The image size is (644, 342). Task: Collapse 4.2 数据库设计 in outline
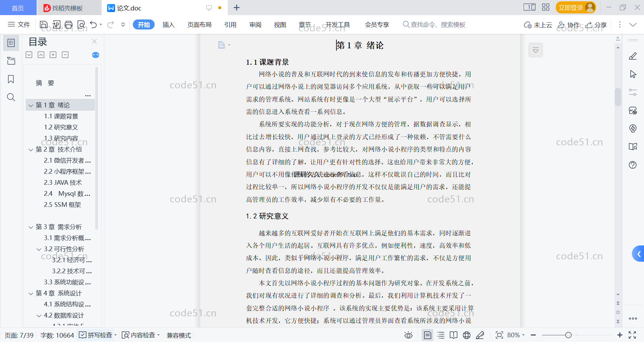[x=39, y=316]
